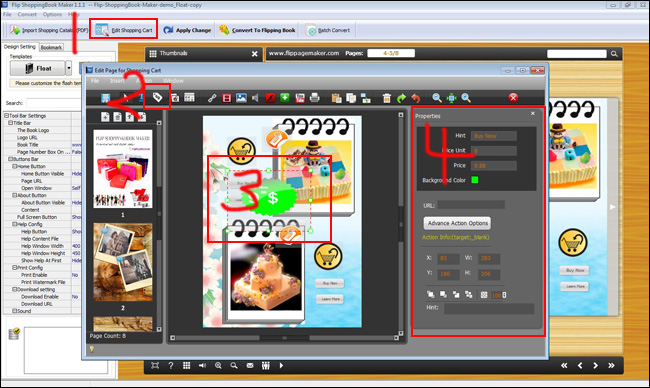Collapse the Buttons Bar tree node
The height and width of the screenshot is (388, 650).
[x=10, y=159]
